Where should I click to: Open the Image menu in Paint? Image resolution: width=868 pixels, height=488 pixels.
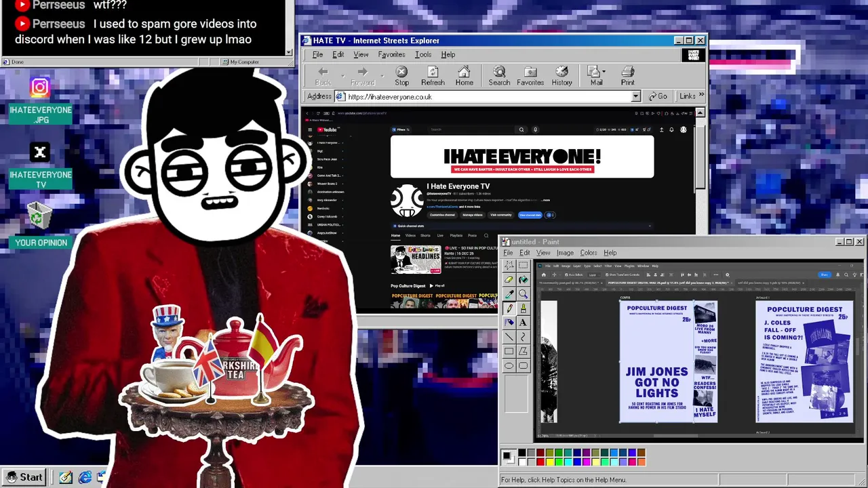point(565,253)
